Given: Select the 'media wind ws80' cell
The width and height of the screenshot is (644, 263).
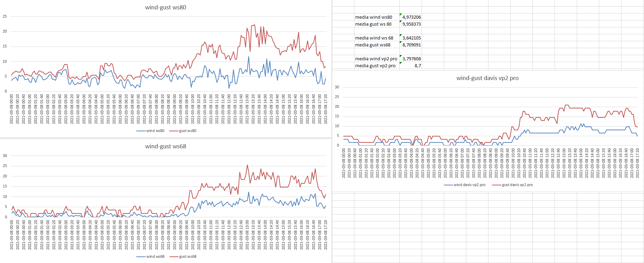Looking at the screenshot, I should point(377,17).
